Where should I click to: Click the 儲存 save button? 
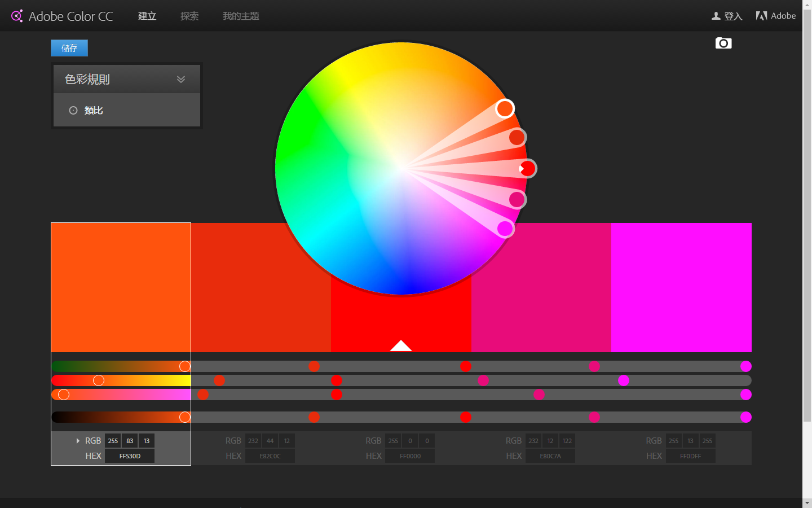69,48
